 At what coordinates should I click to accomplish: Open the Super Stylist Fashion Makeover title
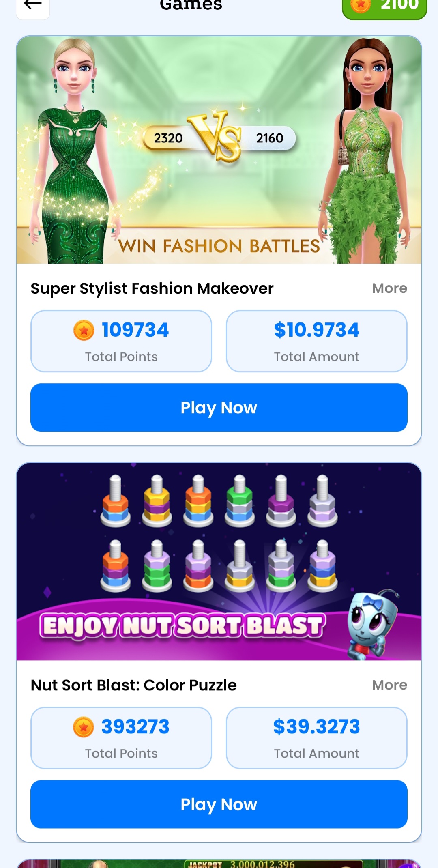point(152,289)
